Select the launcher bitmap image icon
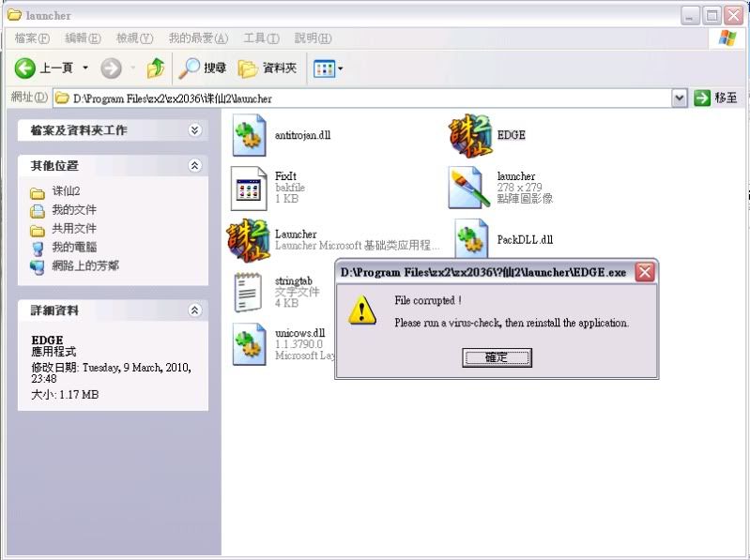Image resolution: width=750 pixels, height=560 pixels. (469, 189)
